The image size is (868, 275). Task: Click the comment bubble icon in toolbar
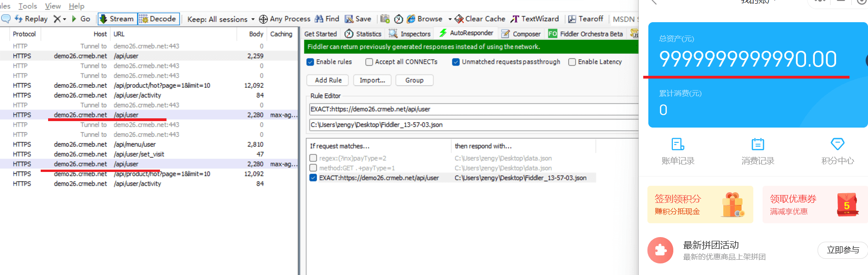pyautogui.click(x=6, y=19)
